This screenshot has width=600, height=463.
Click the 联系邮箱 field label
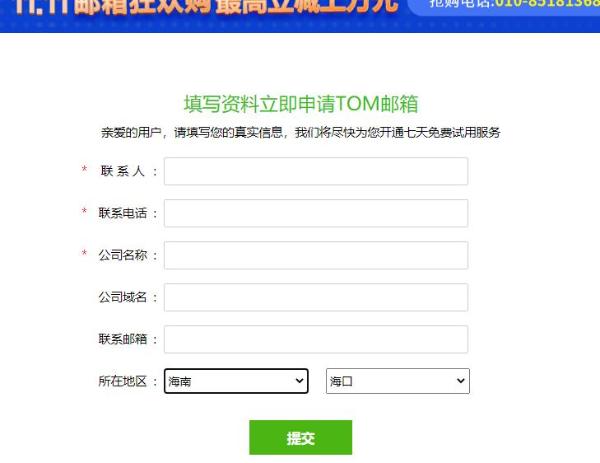(x=122, y=339)
